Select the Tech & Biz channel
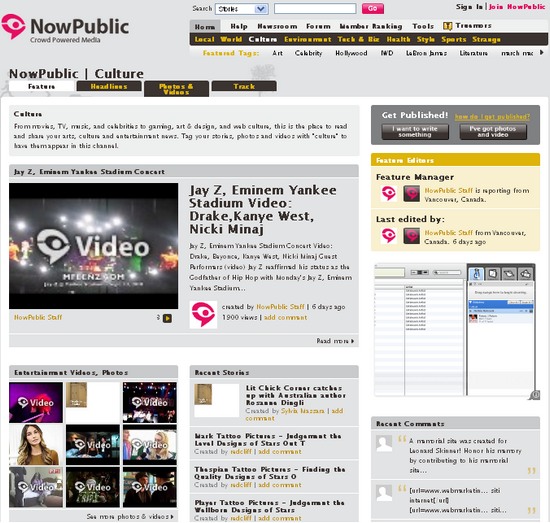550x523 pixels. point(358,39)
